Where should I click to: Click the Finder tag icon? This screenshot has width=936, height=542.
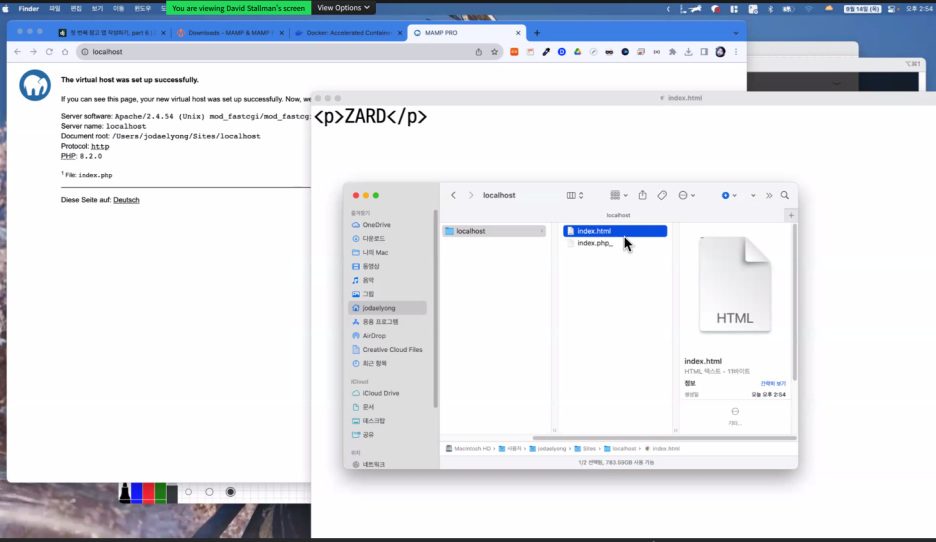pyautogui.click(x=662, y=195)
